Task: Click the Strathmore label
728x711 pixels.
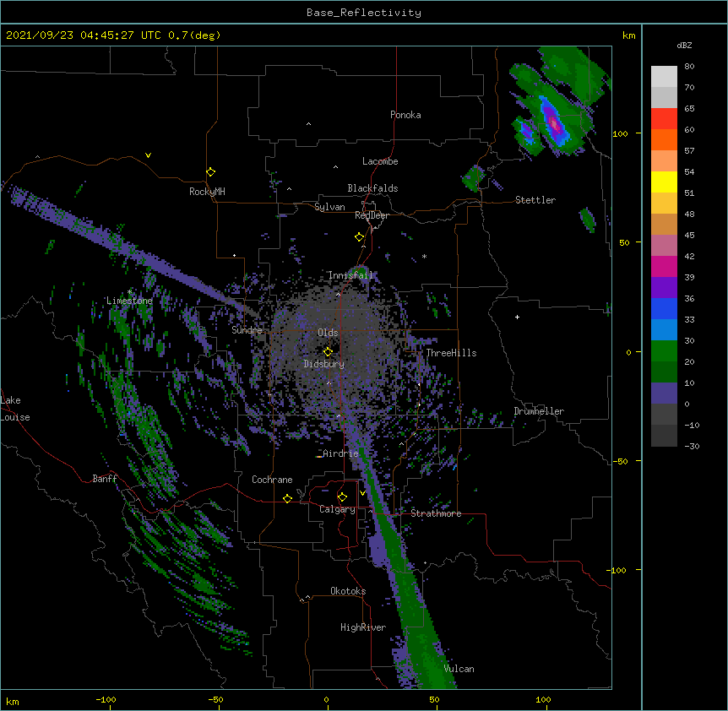Action: (436, 513)
